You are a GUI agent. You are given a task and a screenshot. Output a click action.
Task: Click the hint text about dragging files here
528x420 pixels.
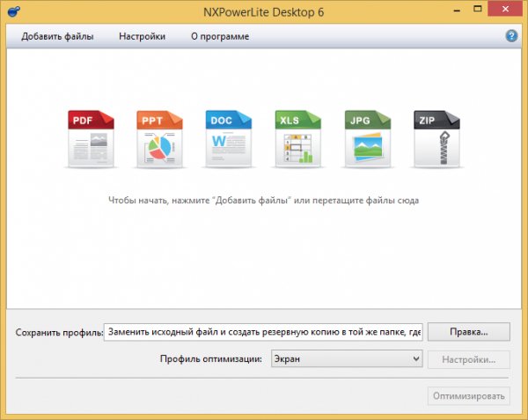(x=264, y=201)
